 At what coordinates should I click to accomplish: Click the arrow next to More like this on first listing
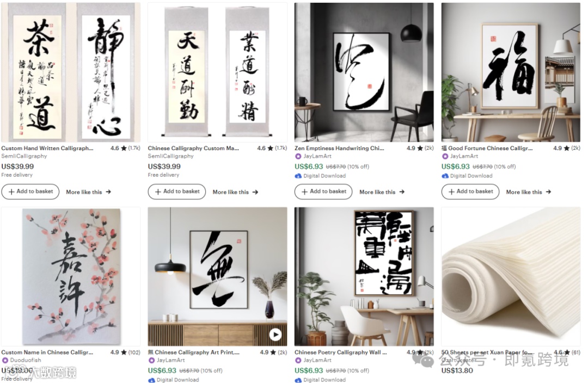[x=108, y=192]
